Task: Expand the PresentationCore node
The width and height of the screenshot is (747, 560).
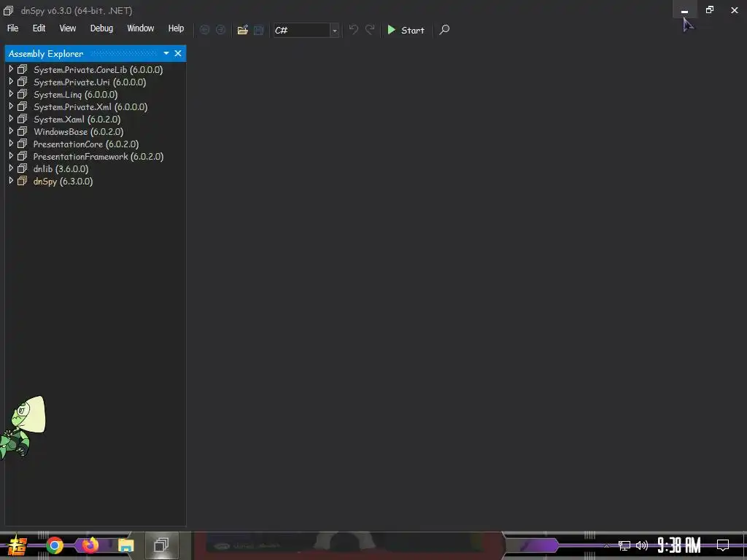Action: pos(11,144)
